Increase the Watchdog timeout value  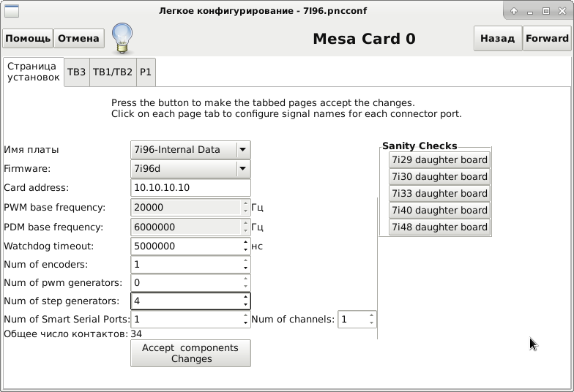tap(246, 242)
